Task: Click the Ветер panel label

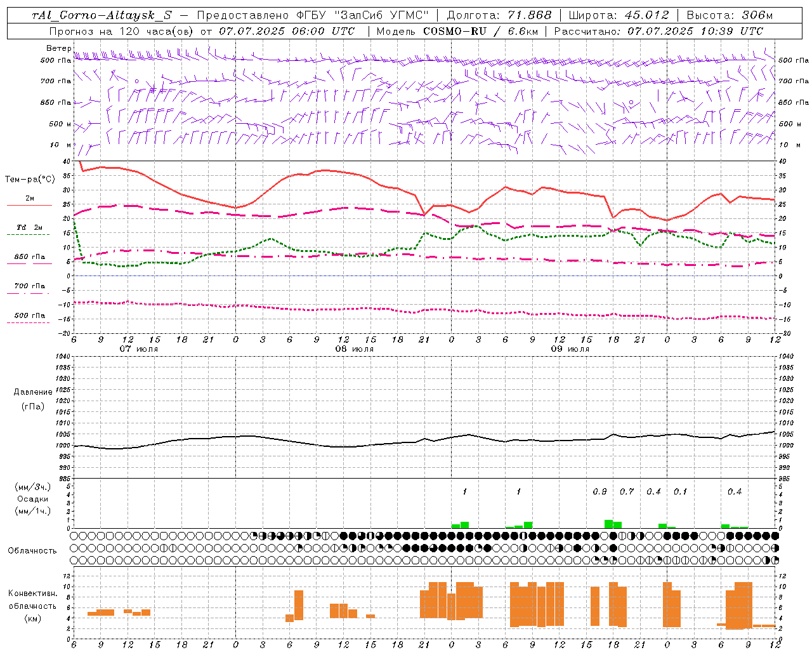Action: [x=58, y=48]
